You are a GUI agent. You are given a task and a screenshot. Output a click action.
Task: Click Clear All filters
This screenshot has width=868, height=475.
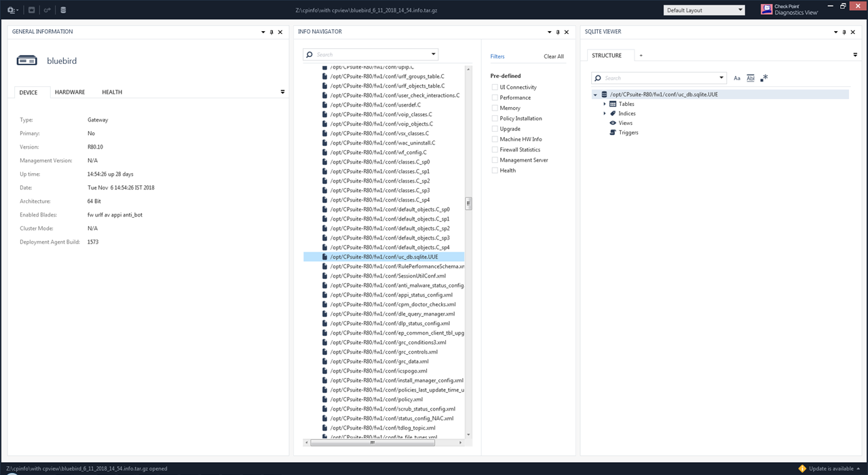(x=554, y=56)
